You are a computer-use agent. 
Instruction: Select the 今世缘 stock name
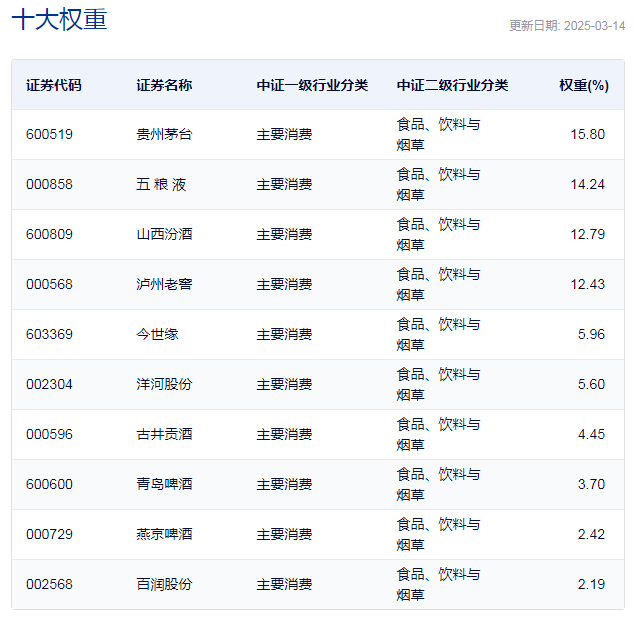[157, 334]
